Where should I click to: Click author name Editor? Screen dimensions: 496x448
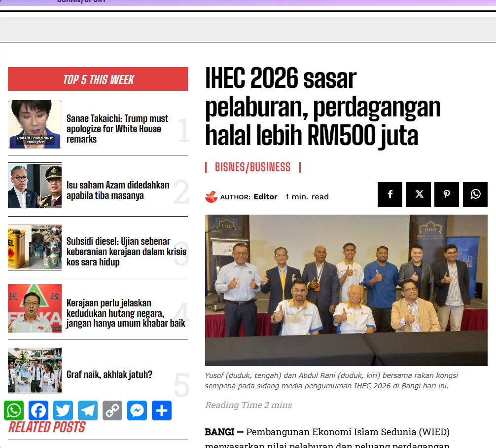(266, 196)
